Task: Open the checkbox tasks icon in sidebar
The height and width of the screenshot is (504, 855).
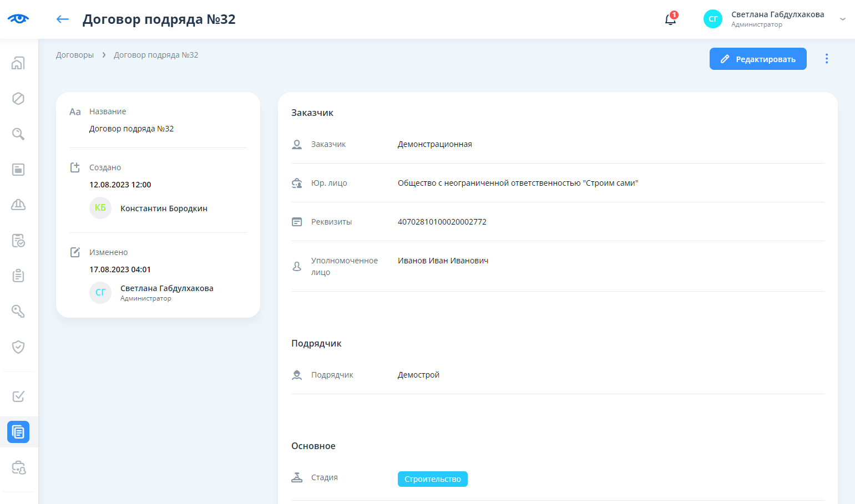Action: coord(18,396)
